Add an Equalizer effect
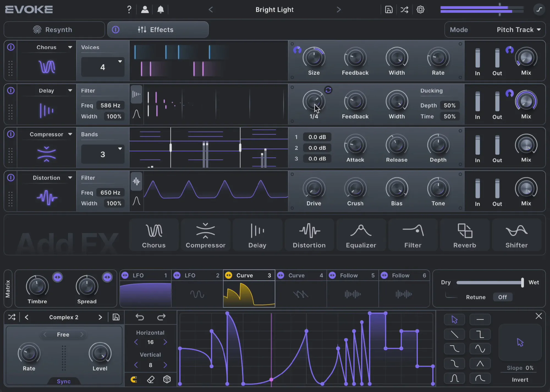The width and height of the screenshot is (550, 392). pos(361,235)
